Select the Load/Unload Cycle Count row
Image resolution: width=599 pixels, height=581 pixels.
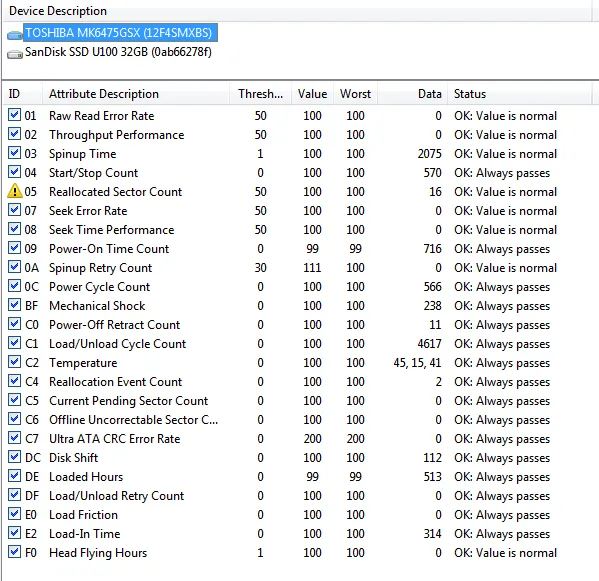298,343
